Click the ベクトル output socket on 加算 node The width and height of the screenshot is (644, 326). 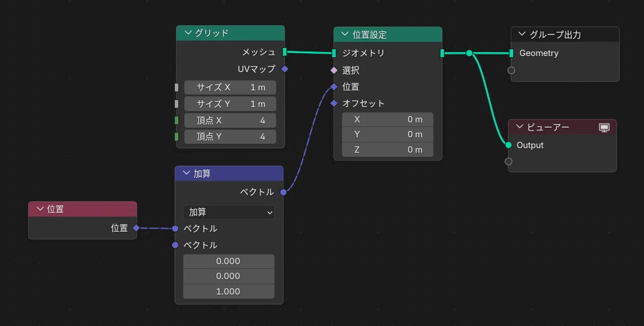(283, 192)
